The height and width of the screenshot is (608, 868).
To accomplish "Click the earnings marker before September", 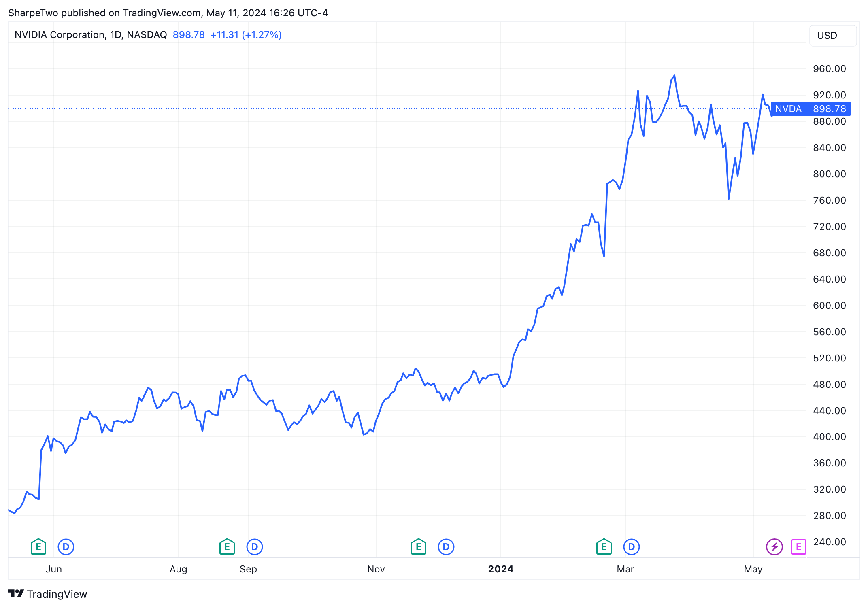I will pyautogui.click(x=227, y=547).
